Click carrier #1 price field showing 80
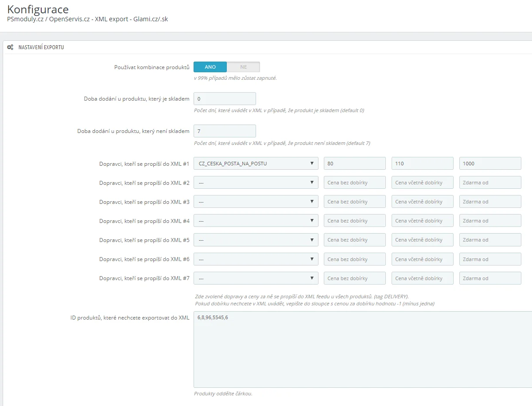The width and height of the screenshot is (532, 406). click(354, 164)
